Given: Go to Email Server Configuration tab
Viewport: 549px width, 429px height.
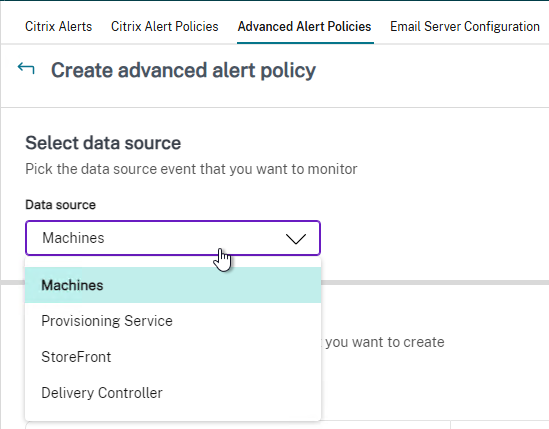Looking at the screenshot, I should click(x=465, y=27).
